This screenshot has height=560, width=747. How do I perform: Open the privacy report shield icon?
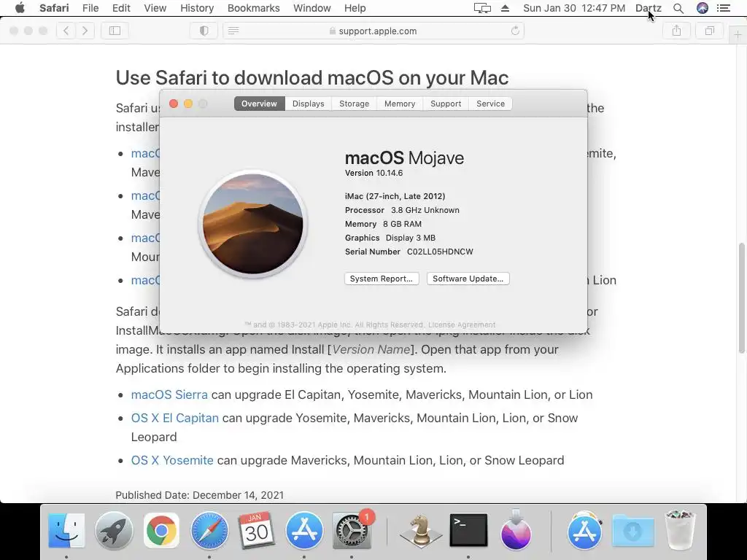pos(204,31)
